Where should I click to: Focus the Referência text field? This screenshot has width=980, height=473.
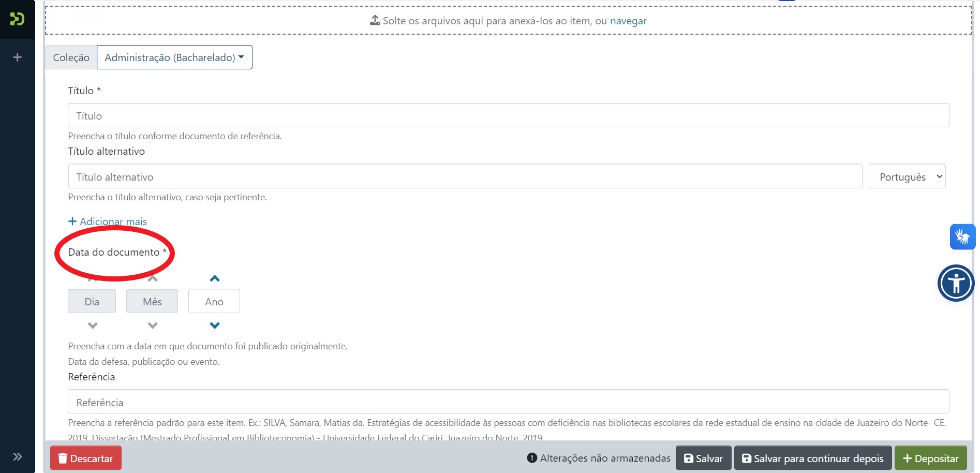[x=508, y=402]
